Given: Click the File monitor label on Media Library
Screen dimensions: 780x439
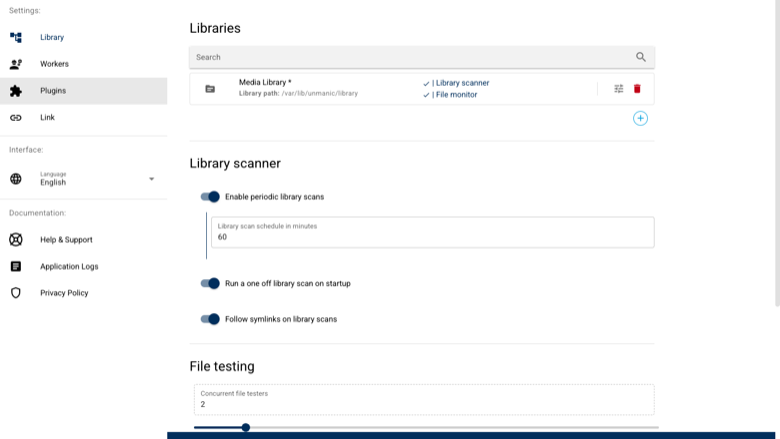Looking at the screenshot, I should [455, 94].
